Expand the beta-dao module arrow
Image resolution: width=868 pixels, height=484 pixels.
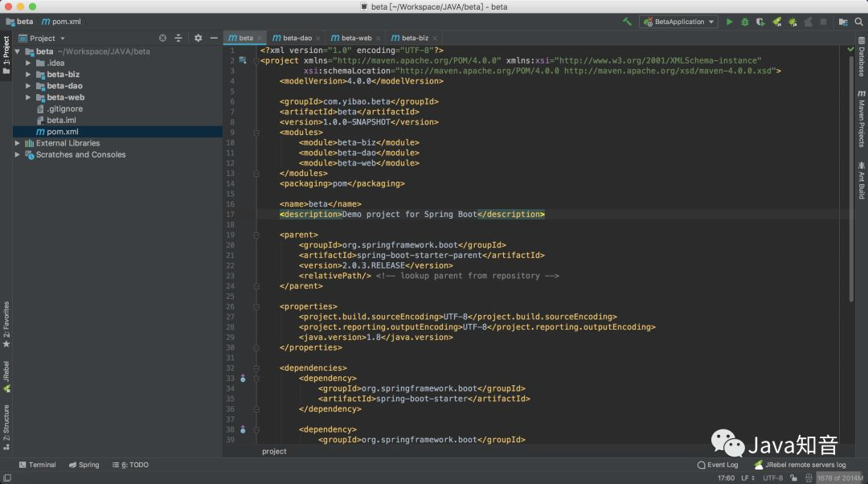pyautogui.click(x=28, y=86)
